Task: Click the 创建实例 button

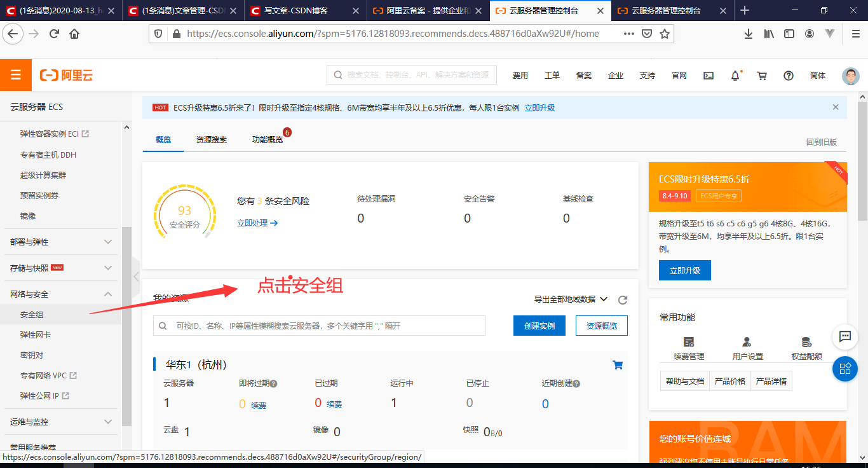Action: 539,326
